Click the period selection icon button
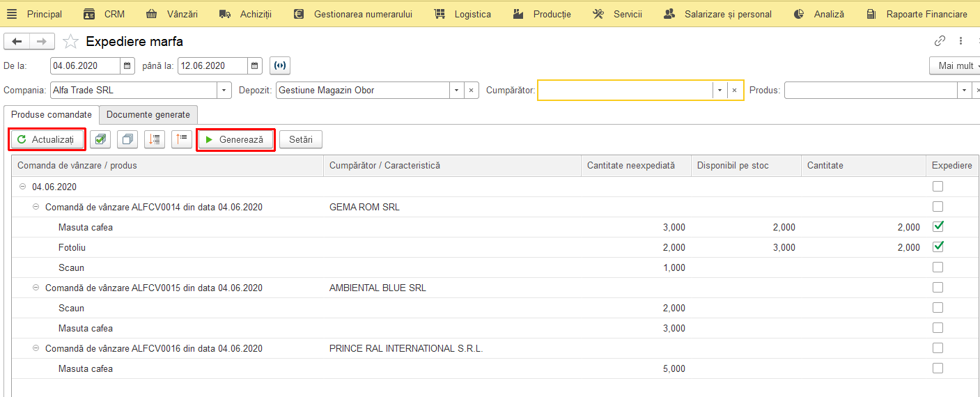 point(280,66)
